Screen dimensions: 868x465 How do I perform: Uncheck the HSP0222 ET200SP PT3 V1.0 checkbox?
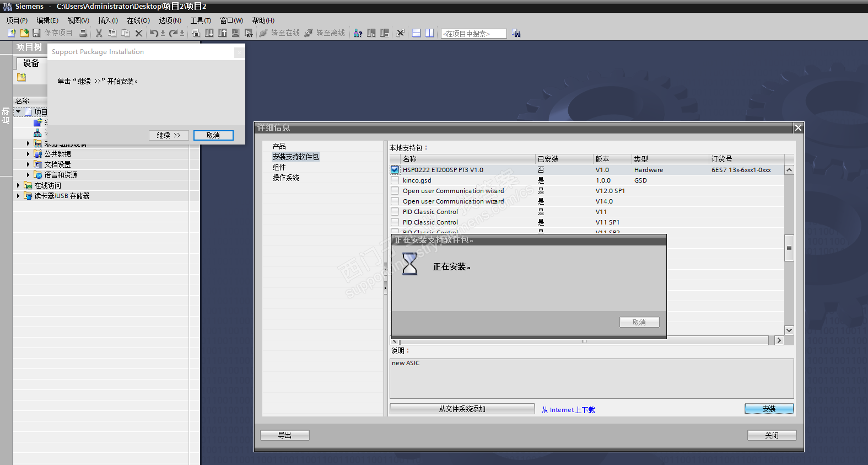click(x=395, y=169)
